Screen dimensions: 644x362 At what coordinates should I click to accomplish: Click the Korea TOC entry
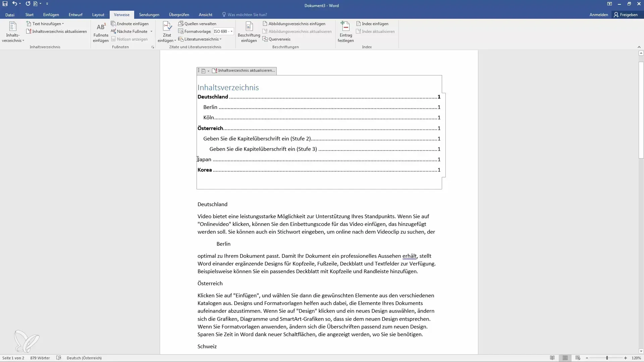point(319,170)
